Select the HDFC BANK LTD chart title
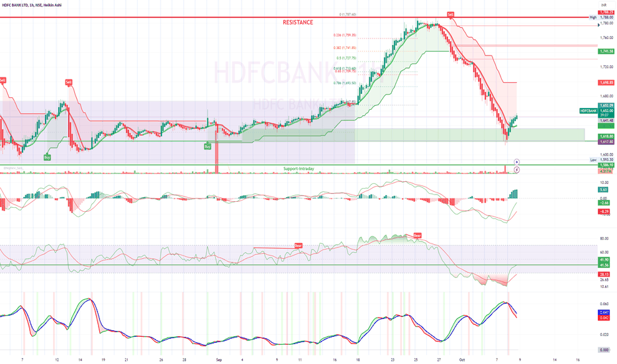This screenshot has width=617, height=364. (32, 5)
